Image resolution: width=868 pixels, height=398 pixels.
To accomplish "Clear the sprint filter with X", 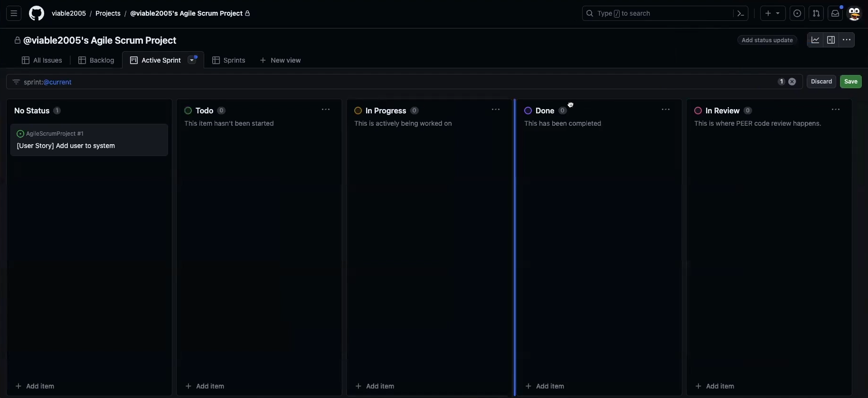I will coord(792,82).
